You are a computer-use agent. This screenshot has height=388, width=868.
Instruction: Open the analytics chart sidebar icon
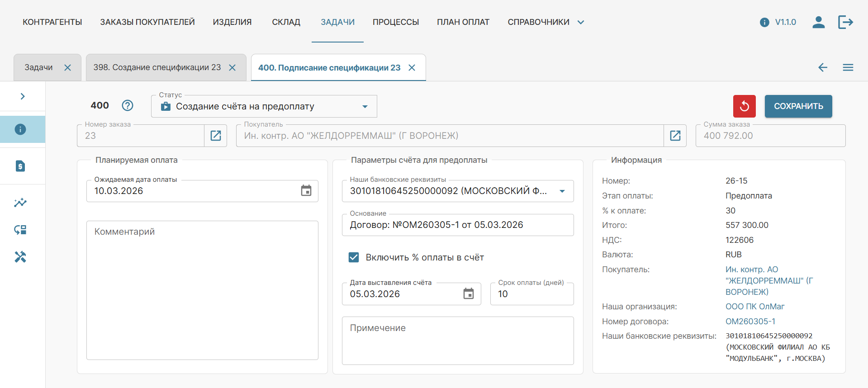20,203
